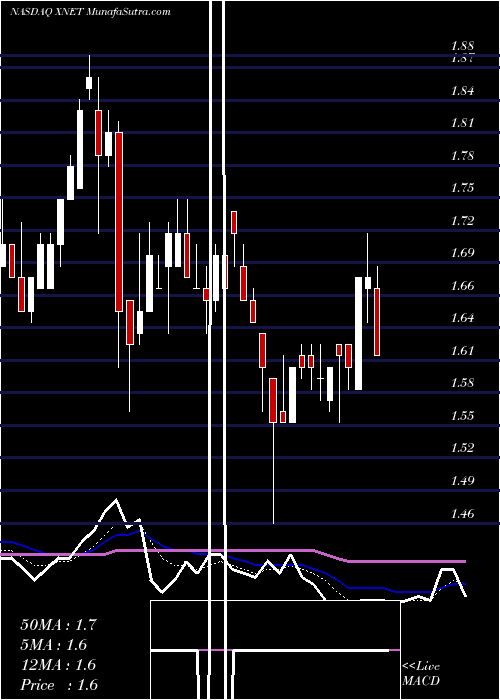Click the red candle with long wick to 1.46
500x700 pixels.
click(x=273, y=400)
